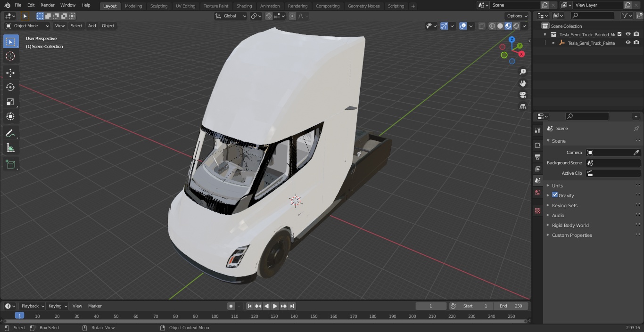Switch to the Shading workspace tab
The image size is (644, 332).
click(244, 6)
